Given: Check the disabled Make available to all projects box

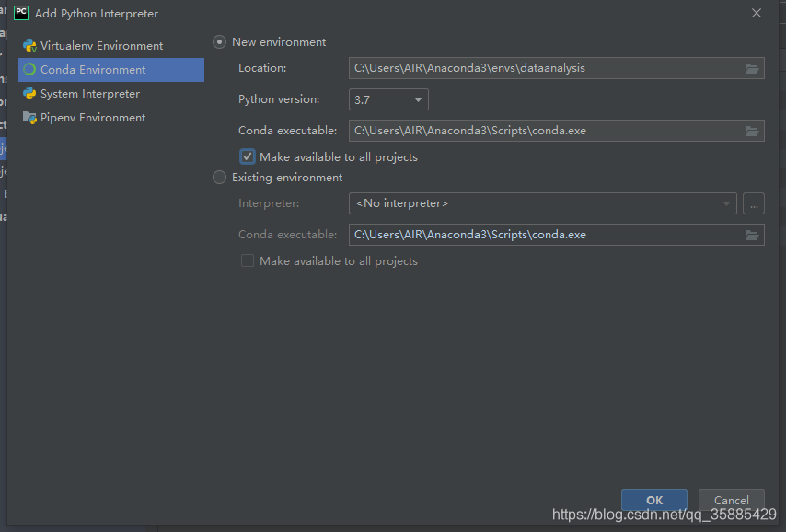Looking at the screenshot, I should click(x=248, y=260).
